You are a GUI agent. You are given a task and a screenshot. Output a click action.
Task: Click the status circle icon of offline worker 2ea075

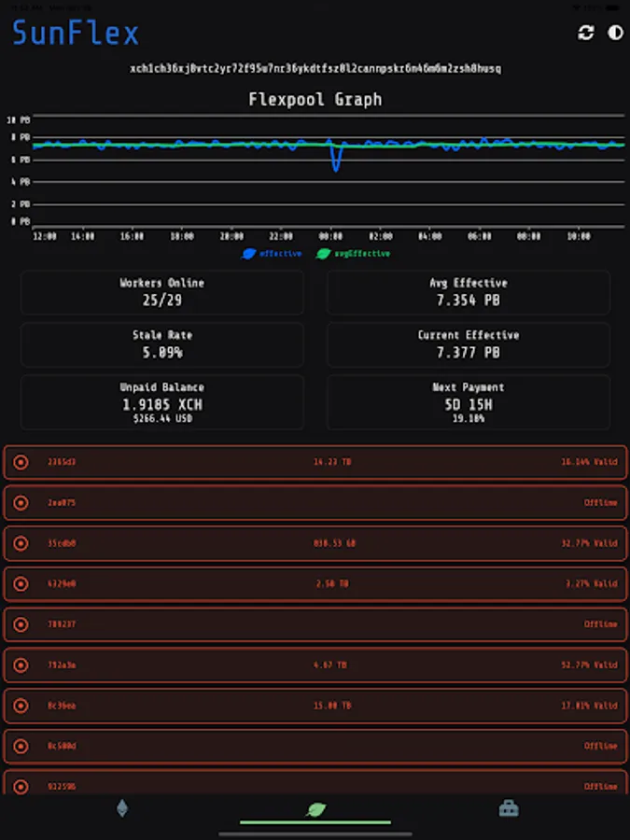pyautogui.click(x=21, y=502)
